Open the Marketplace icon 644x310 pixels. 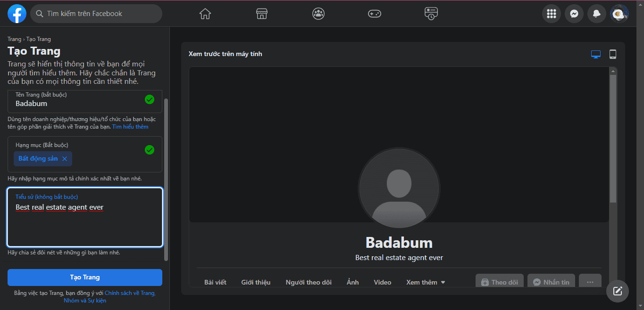[262, 14]
